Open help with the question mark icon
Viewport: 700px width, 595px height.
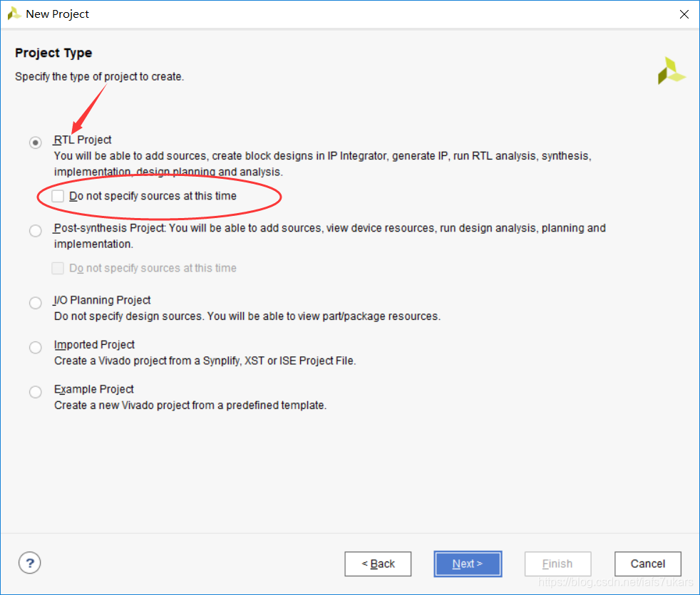29,563
